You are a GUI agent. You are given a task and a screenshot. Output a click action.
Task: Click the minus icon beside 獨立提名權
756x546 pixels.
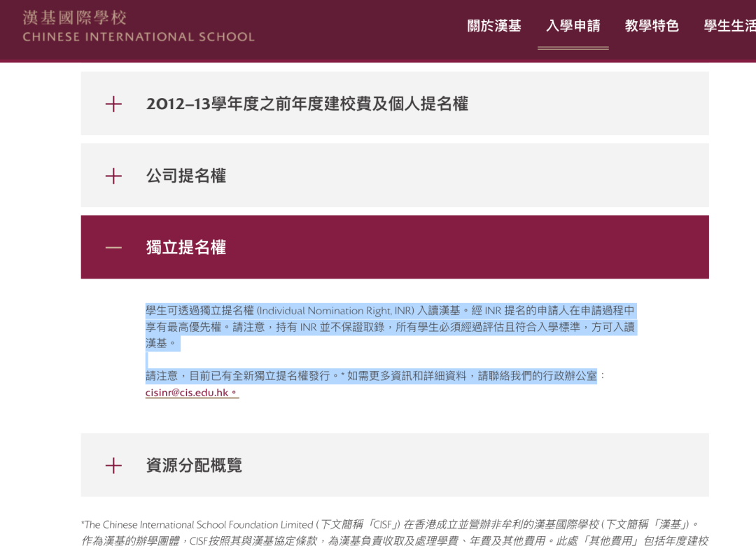point(113,248)
